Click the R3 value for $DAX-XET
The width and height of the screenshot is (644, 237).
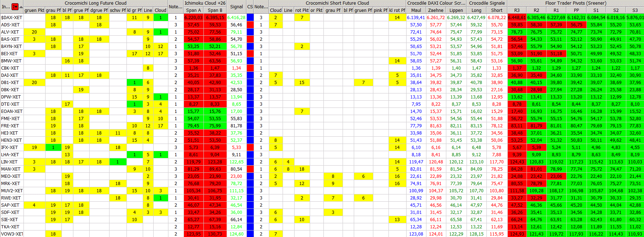click(517, 17)
